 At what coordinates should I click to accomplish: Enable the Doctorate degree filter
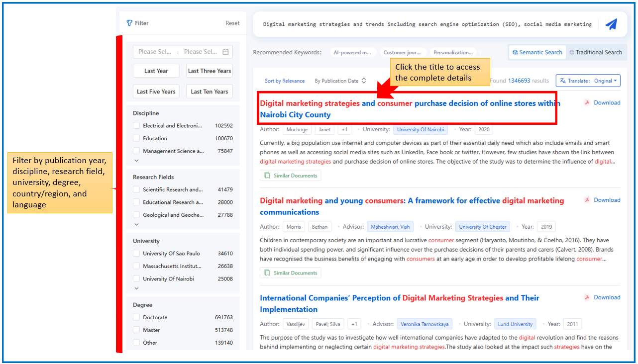pos(136,317)
